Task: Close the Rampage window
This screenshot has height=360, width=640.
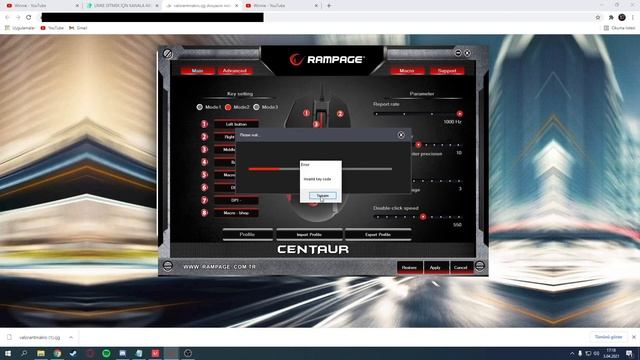Action: tap(467, 53)
